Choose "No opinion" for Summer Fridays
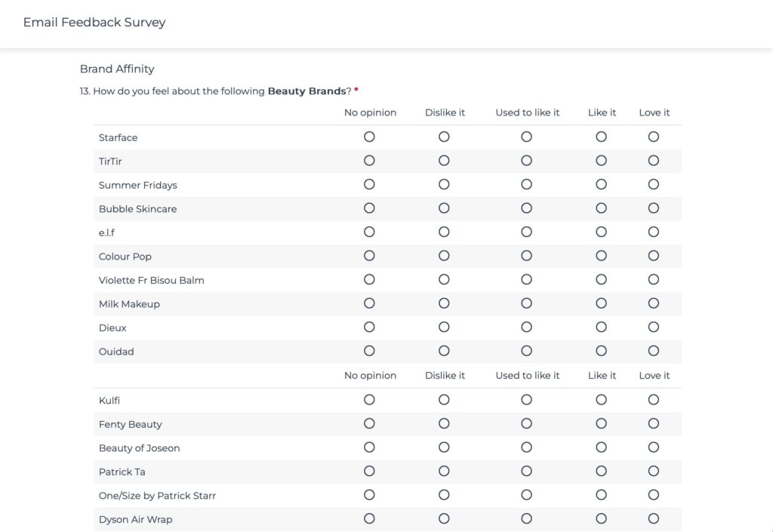 pos(369,184)
